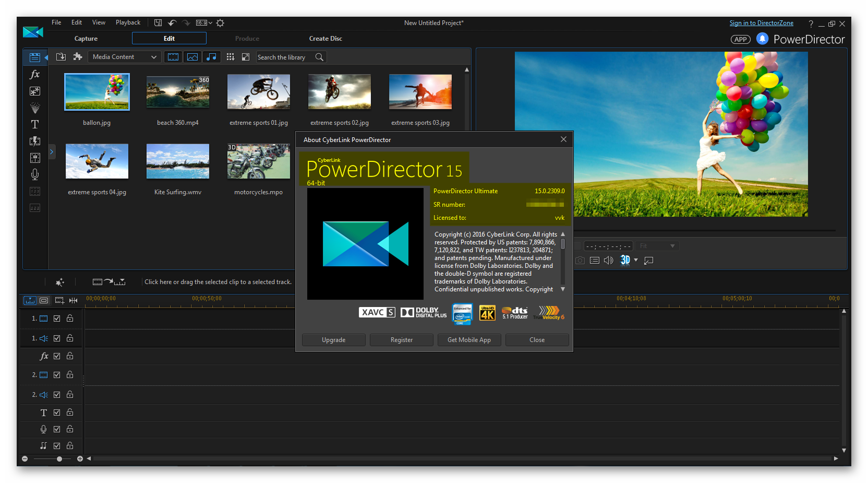This screenshot has height=483, width=868.
Task: Click the zoom-out minus icon on timeline
Action: click(25, 459)
